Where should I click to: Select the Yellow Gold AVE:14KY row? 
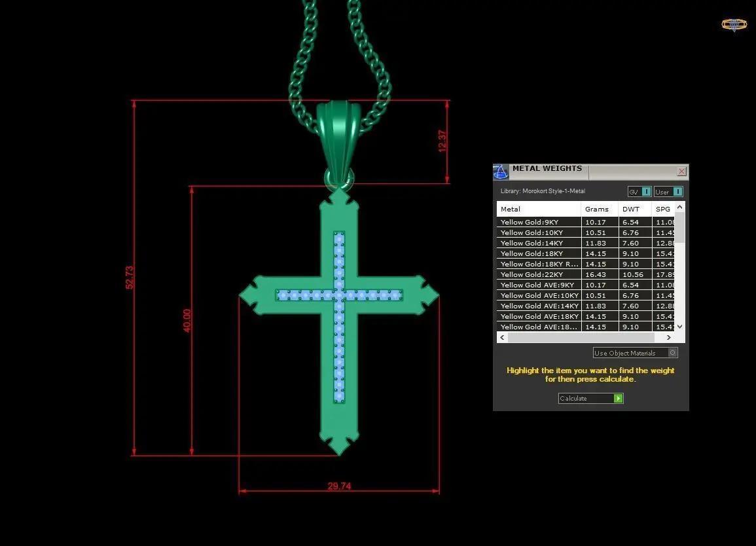click(586, 306)
